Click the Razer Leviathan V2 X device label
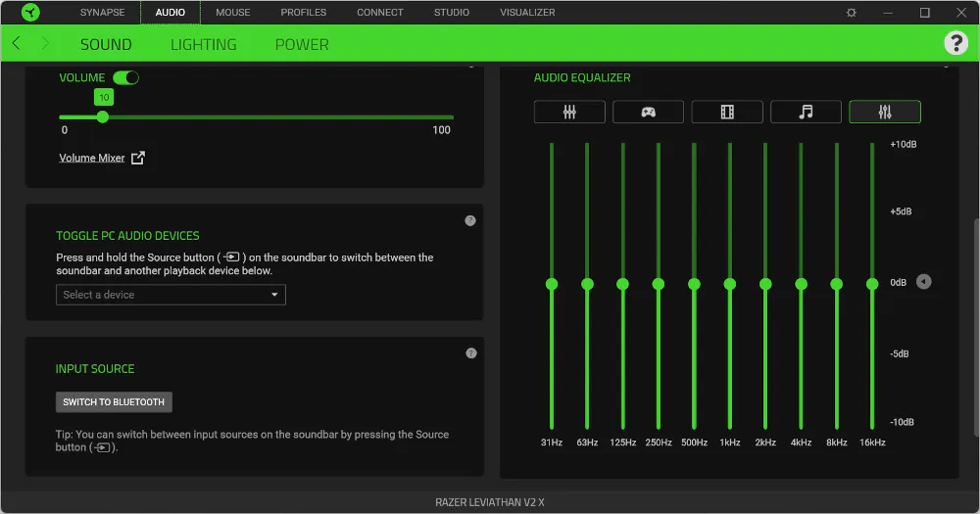 point(490,502)
